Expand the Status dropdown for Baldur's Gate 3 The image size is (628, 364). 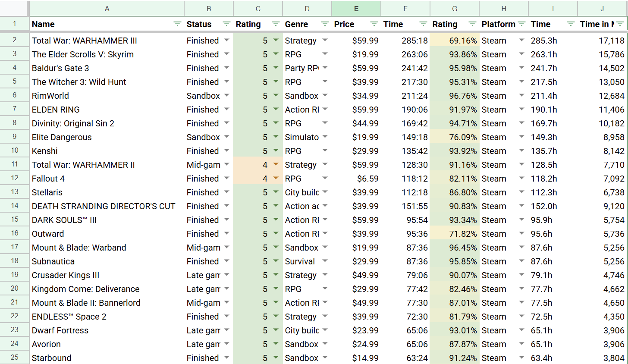click(226, 68)
